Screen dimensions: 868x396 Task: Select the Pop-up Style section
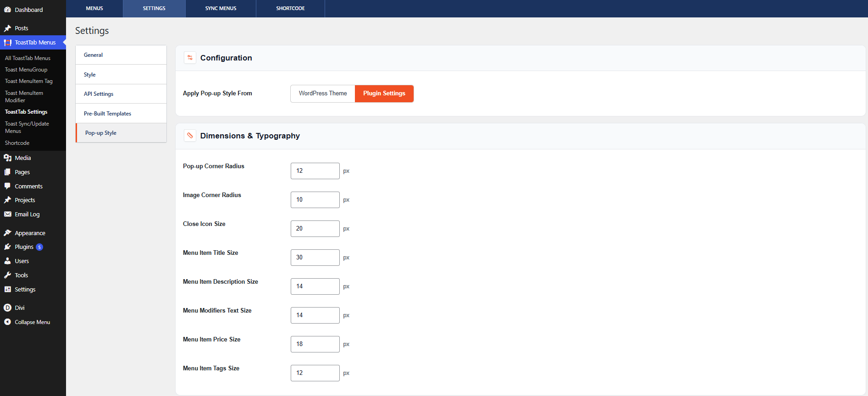tap(121, 133)
